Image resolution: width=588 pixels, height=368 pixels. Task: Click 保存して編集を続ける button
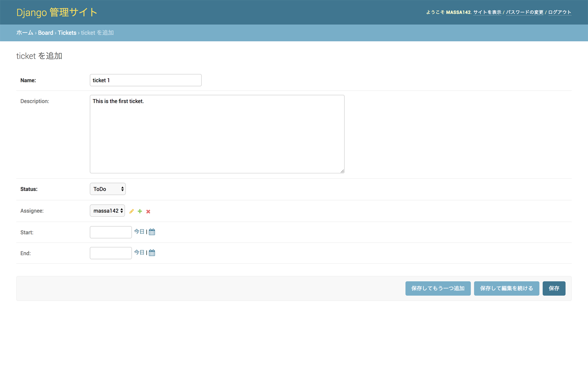click(x=506, y=289)
